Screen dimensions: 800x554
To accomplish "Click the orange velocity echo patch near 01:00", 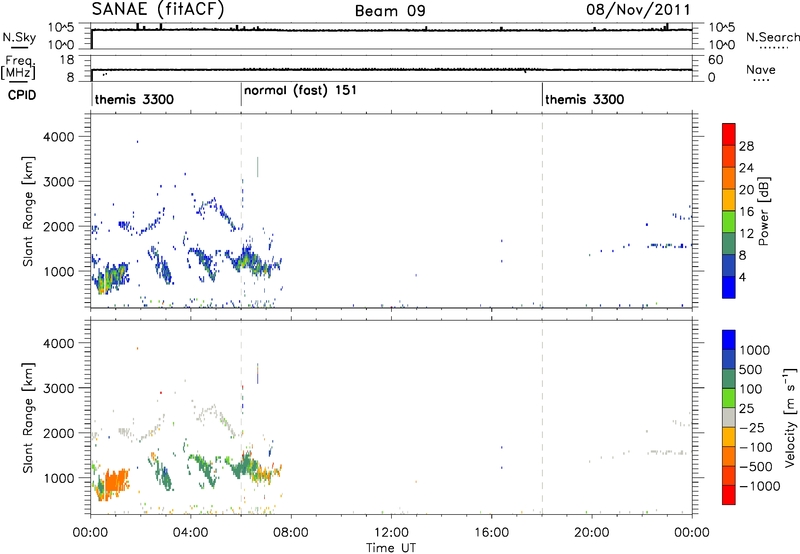I will point(115,482).
